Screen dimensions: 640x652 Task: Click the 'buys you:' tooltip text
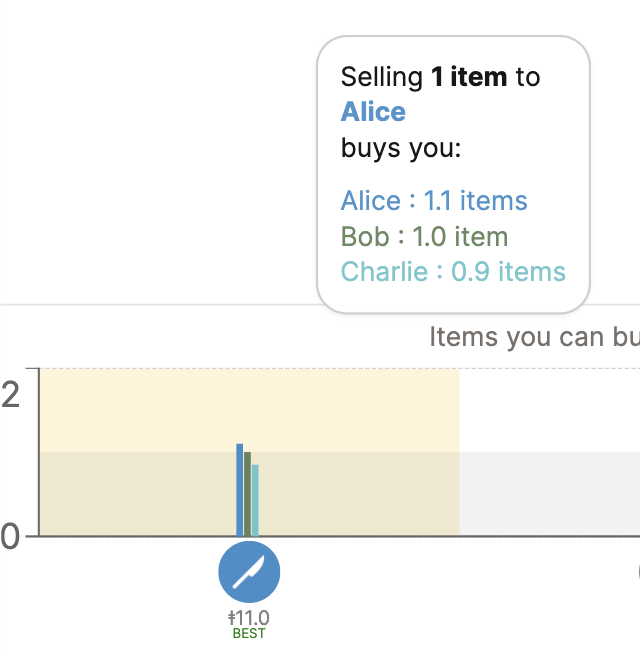(x=401, y=148)
